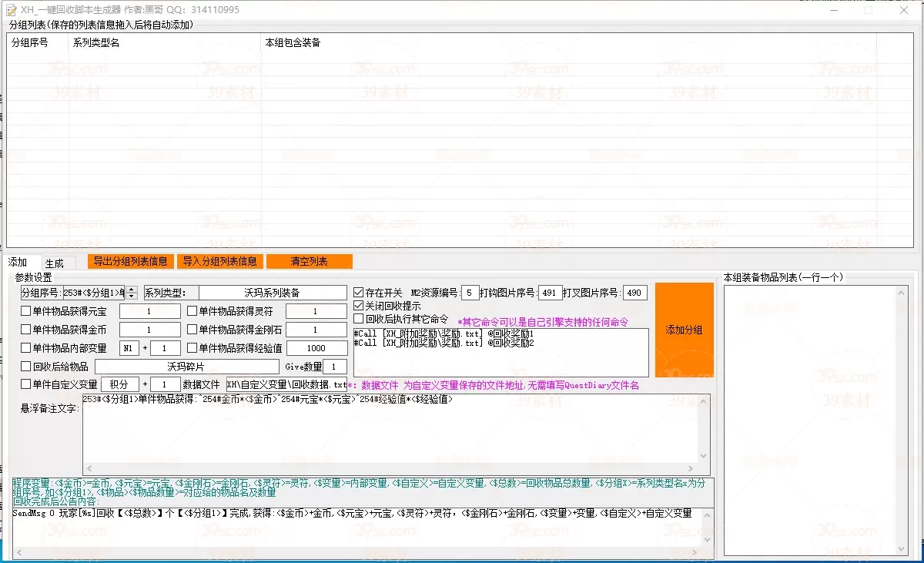Viewport: 924px width, 563px height.
Task: Click the value field after 积分 plus sign
Action: pos(165,384)
